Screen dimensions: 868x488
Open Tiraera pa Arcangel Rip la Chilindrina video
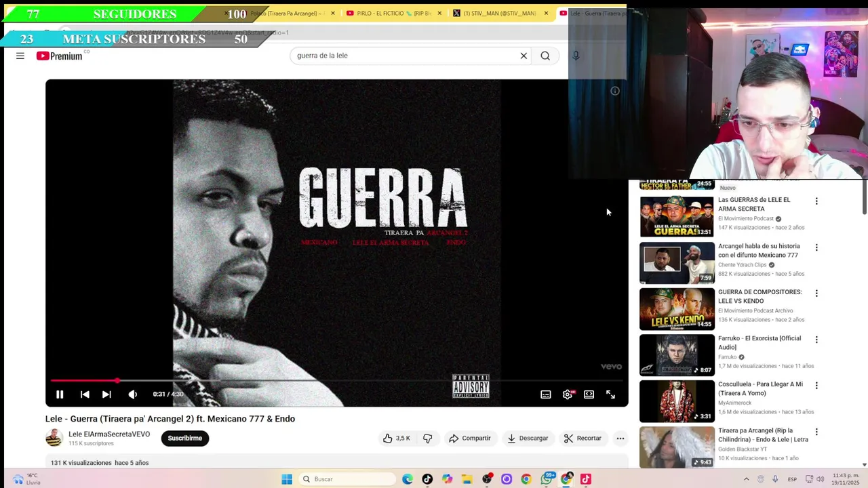point(763,434)
